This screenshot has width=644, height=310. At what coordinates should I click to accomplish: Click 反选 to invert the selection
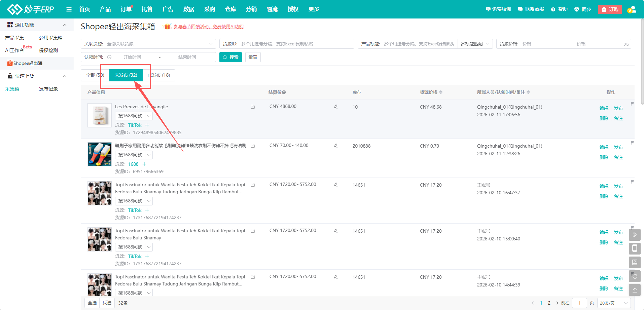click(107, 303)
